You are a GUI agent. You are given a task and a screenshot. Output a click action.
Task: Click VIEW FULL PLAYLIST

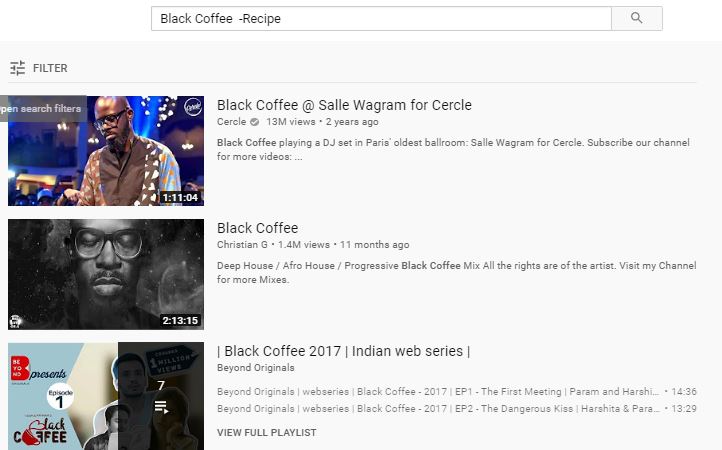click(267, 432)
